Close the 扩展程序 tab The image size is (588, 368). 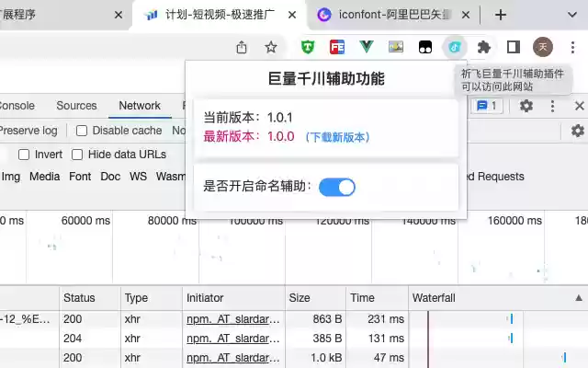119,15
